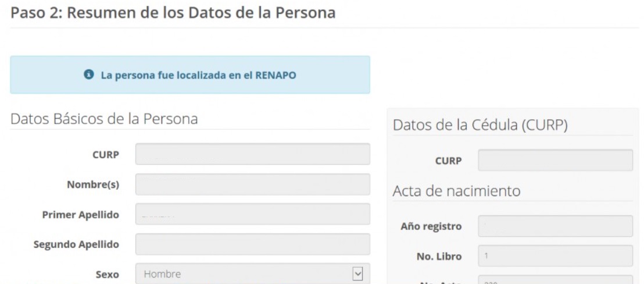
Task: Click the No. Libro field showing 1
Action: click(x=555, y=255)
